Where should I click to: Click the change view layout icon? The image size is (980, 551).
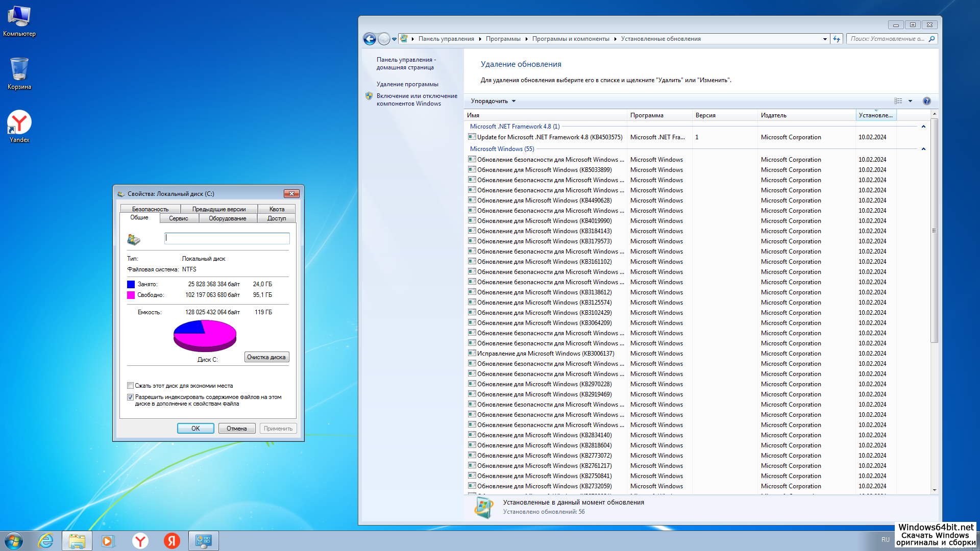[898, 101]
